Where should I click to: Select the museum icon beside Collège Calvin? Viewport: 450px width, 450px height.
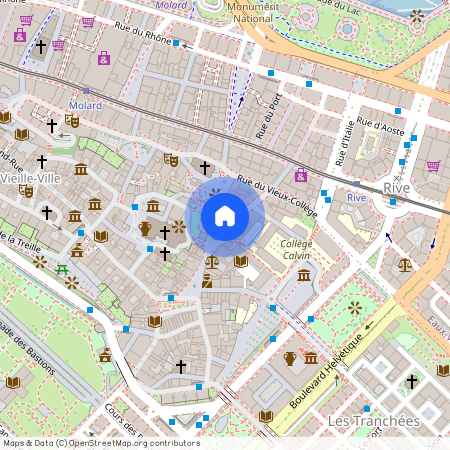[304, 275]
